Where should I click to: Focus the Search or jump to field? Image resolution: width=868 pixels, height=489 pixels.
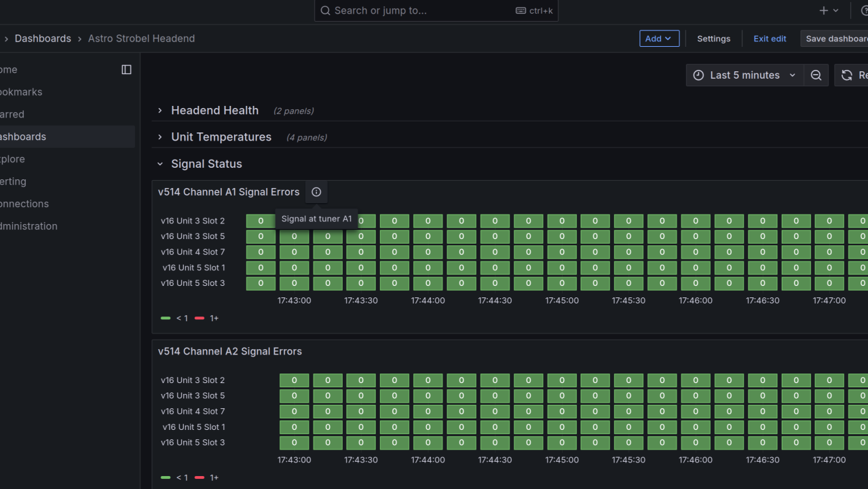(436, 10)
